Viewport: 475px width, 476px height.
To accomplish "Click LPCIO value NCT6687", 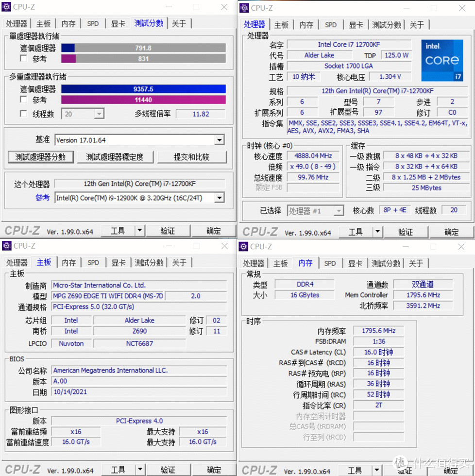I will click(x=139, y=343).
